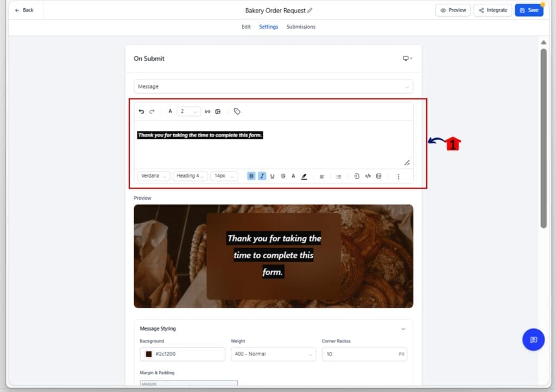Open the list formatting icon
Image resolution: width=556 pixels, height=392 pixels.
pyautogui.click(x=338, y=176)
